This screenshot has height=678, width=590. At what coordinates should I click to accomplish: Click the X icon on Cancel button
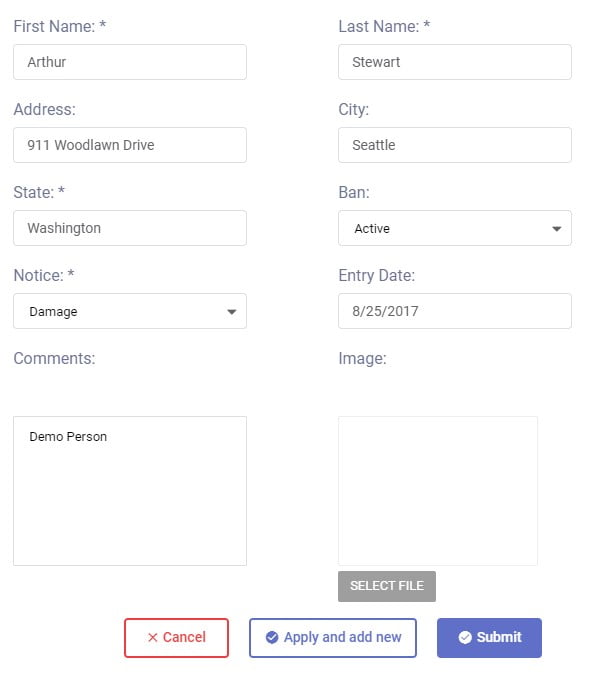tap(152, 637)
